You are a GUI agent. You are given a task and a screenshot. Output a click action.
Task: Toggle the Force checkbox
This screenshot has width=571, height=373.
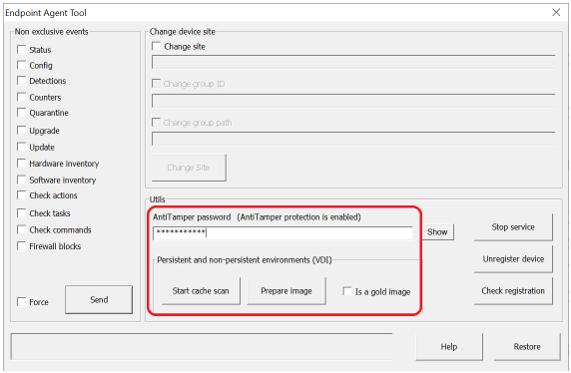tap(21, 302)
